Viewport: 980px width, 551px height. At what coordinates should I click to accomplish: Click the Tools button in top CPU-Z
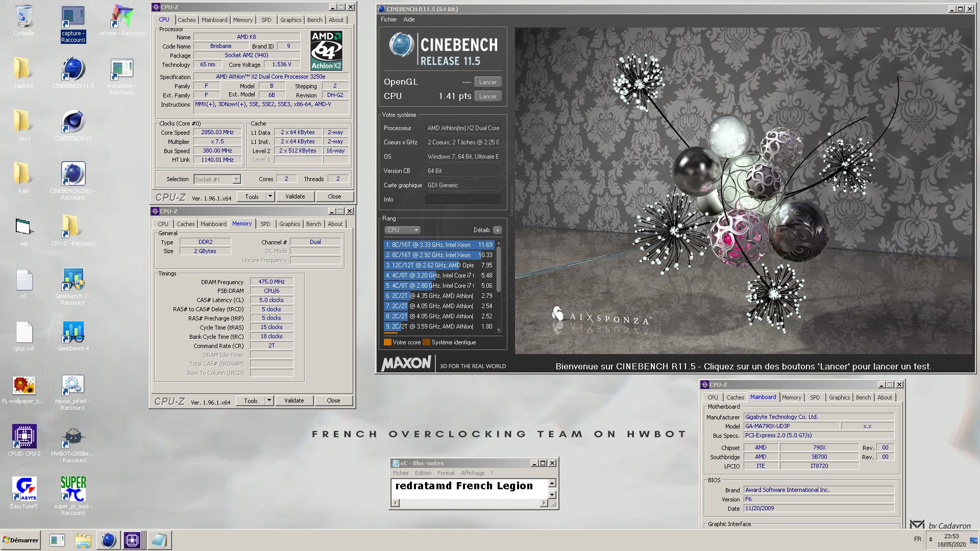point(252,196)
